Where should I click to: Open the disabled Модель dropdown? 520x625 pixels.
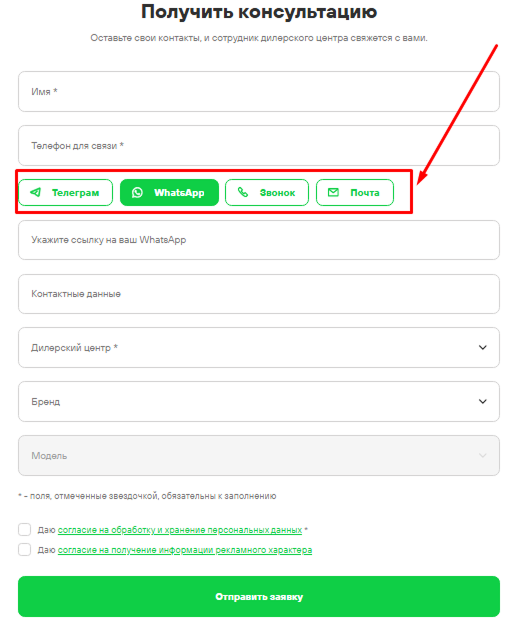click(259, 455)
